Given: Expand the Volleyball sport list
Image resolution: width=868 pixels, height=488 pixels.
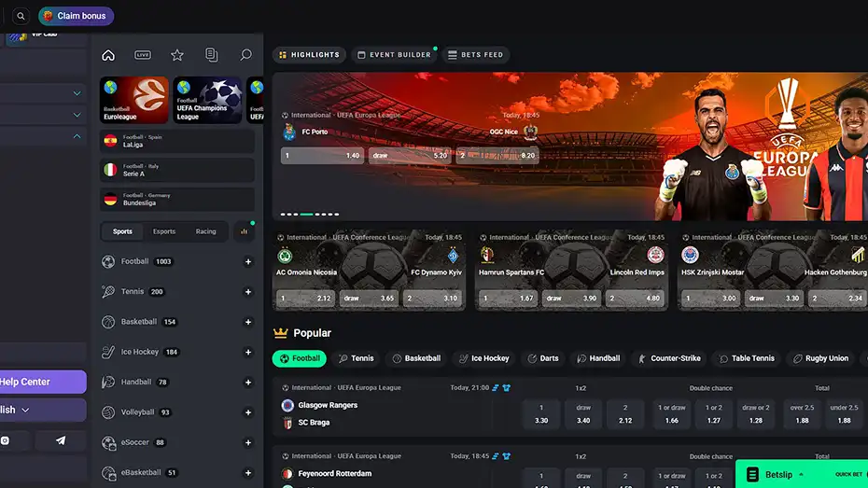Looking at the screenshot, I should (248, 412).
